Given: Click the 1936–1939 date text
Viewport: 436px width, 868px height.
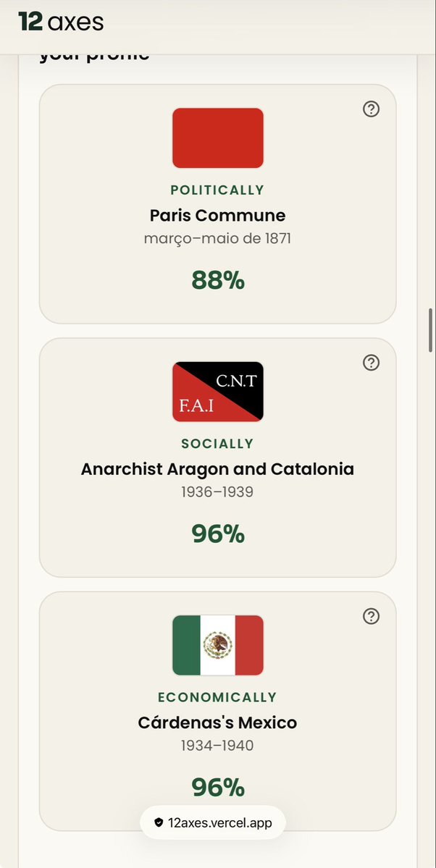Looking at the screenshot, I should click(218, 492).
